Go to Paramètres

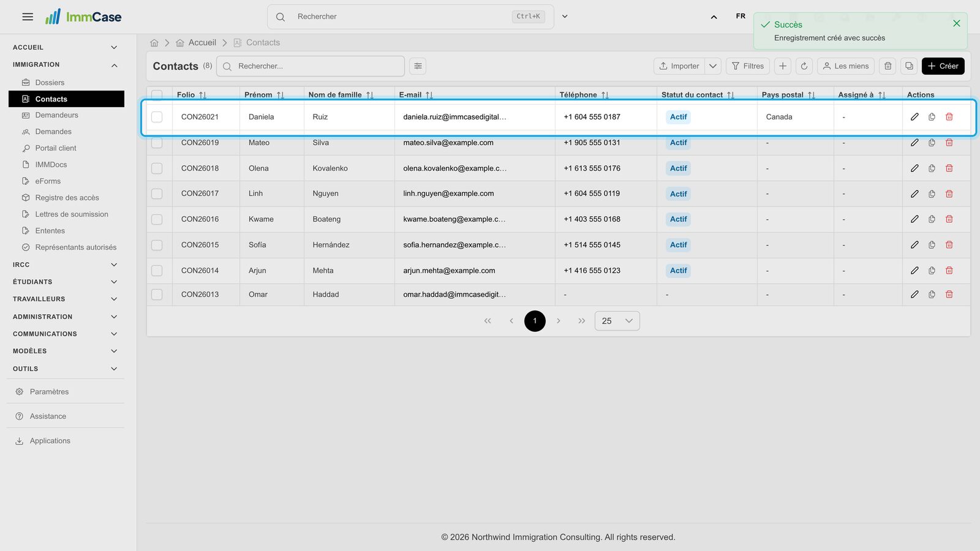49,392
